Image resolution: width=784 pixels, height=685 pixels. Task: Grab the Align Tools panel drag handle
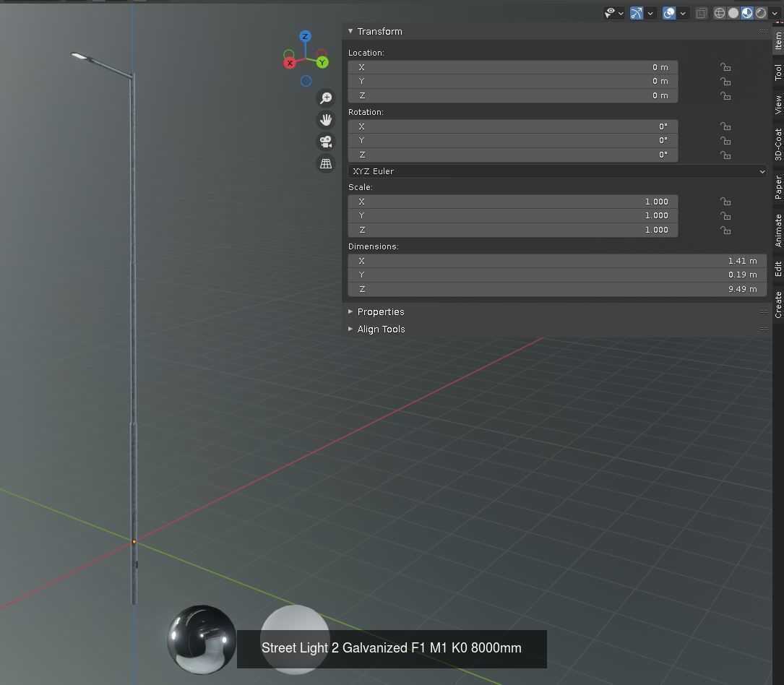tap(764, 329)
